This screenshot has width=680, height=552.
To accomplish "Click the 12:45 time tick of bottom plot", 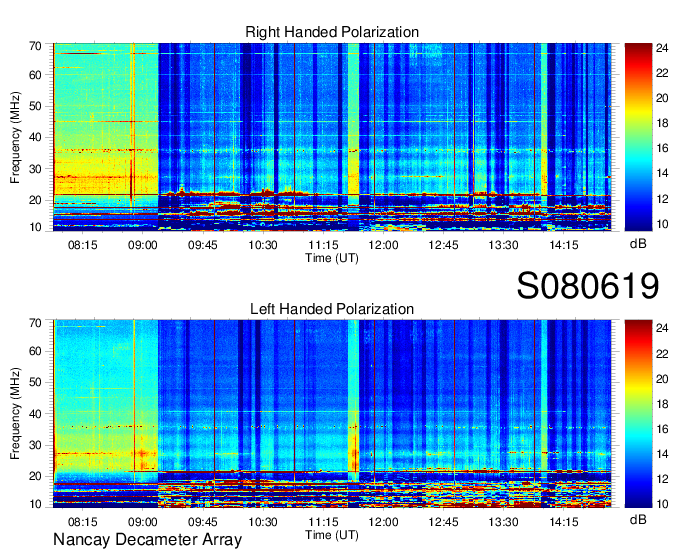I will [443, 522].
